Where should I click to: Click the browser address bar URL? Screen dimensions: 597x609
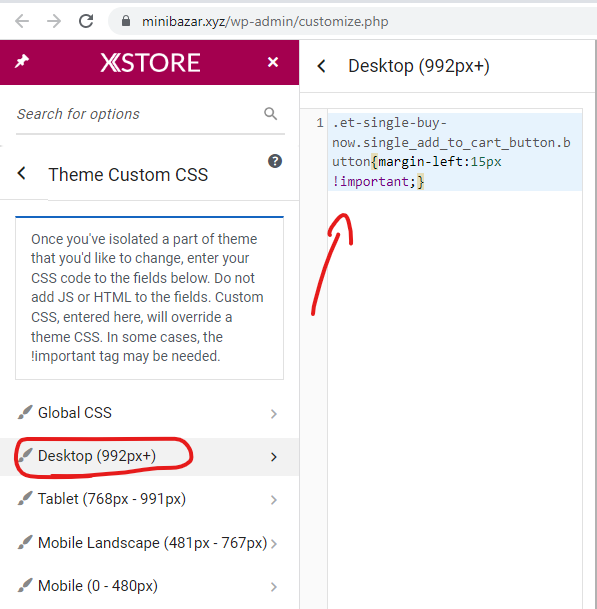(x=265, y=21)
